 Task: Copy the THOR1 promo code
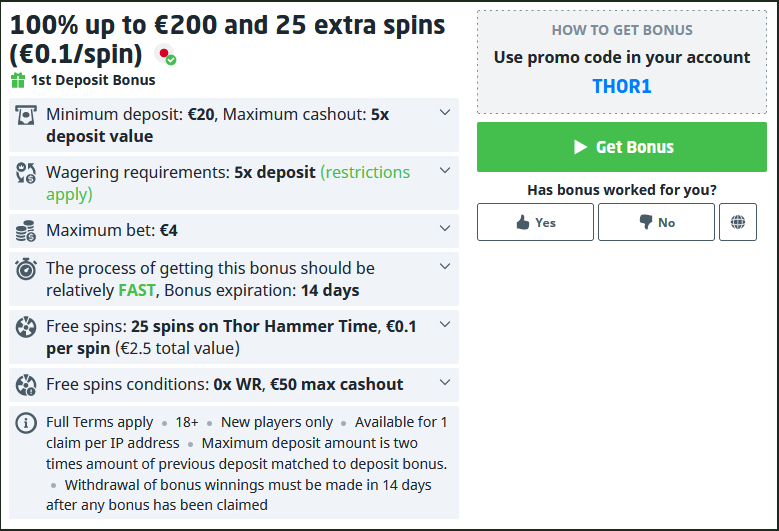click(622, 87)
